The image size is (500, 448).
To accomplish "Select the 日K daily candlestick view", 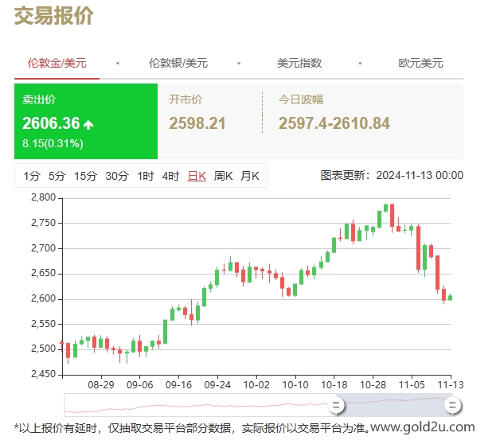I will 197,177.
